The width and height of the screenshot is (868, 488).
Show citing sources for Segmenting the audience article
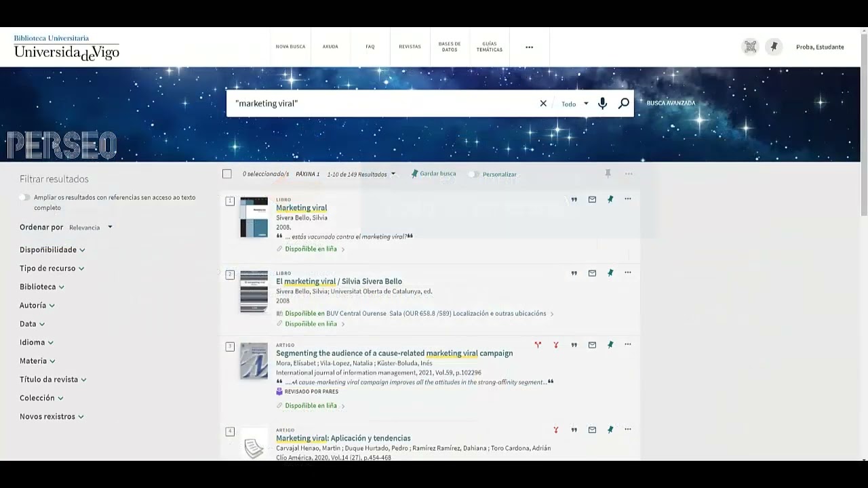[x=538, y=345]
